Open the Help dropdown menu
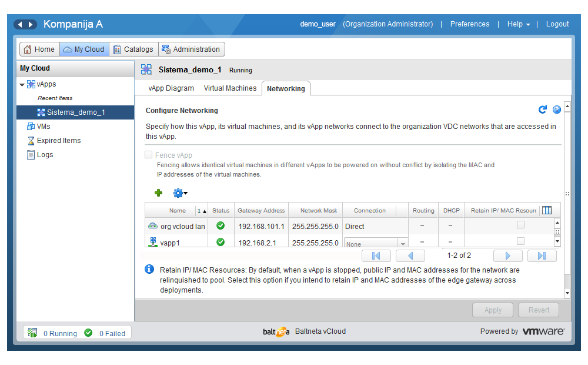The width and height of the screenshot is (588, 365). tap(519, 24)
